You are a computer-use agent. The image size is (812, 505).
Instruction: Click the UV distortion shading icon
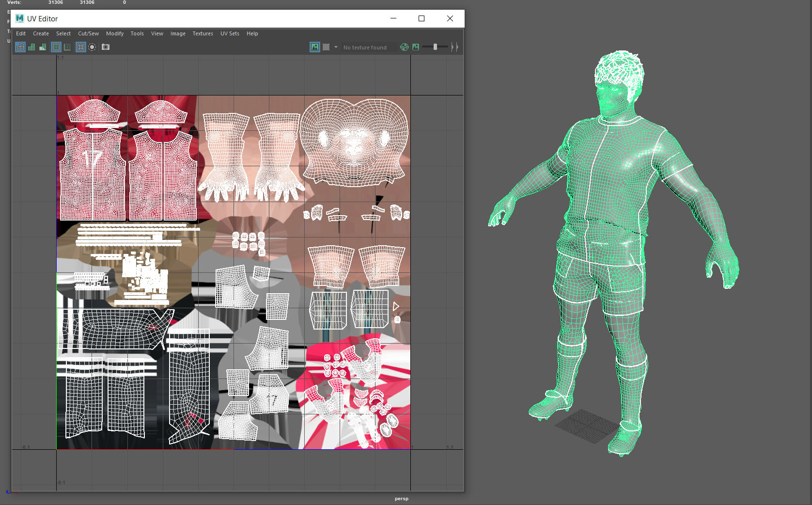point(43,47)
